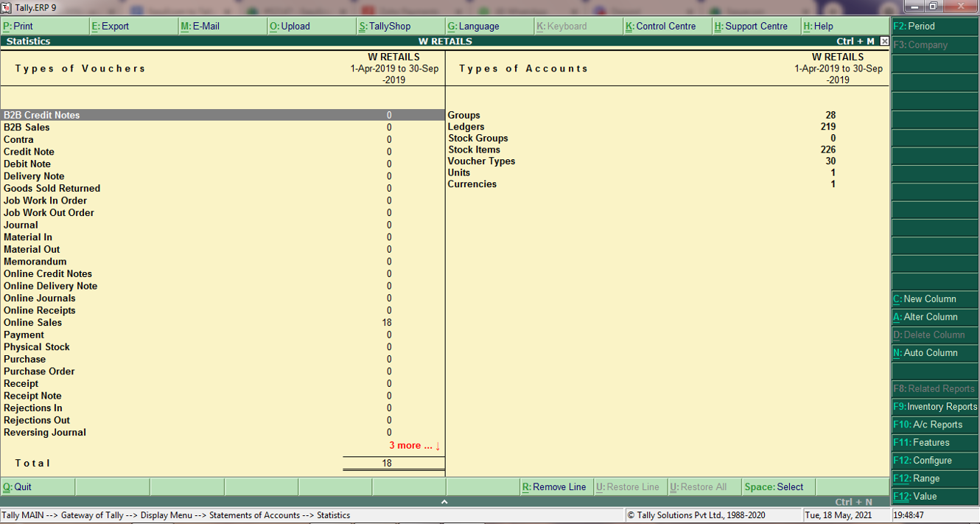Click the date Tue, 18 May, 2021
Screen dimensions: 980x524
839,515
